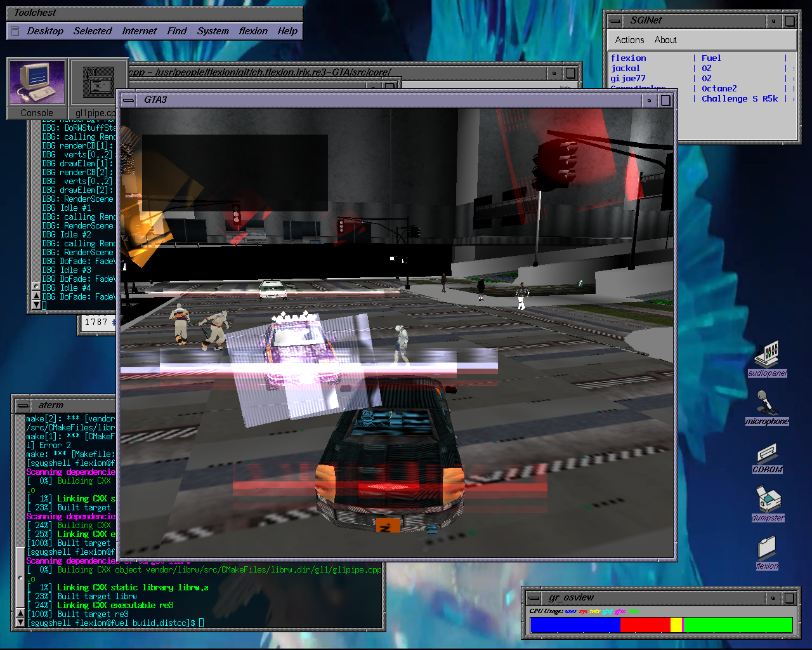Open the CDROM drive icon
This screenshot has height=650, width=812.
[767, 458]
